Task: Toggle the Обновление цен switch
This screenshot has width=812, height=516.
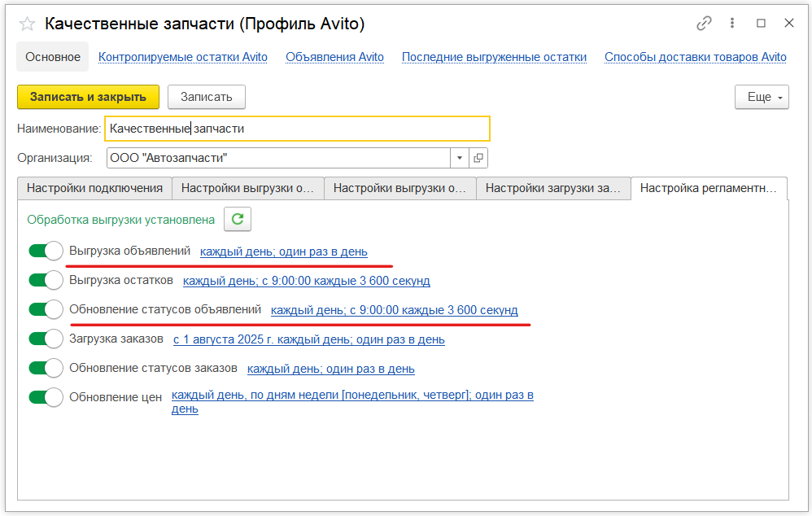Action: click(46, 398)
